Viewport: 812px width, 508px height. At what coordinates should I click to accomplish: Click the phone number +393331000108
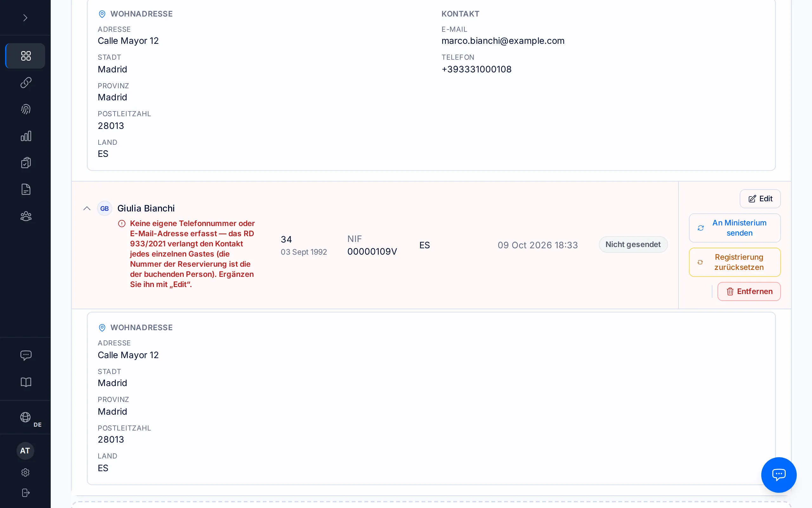[x=476, y=69]
